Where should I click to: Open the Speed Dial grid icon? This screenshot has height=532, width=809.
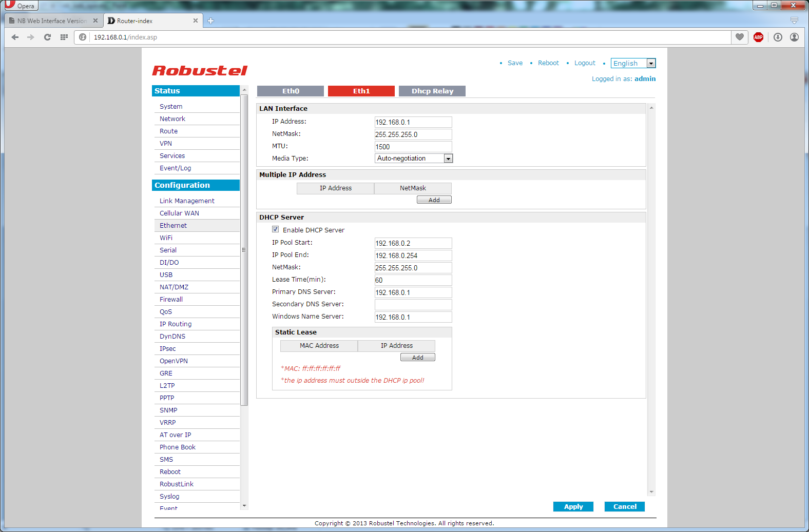point(64,37)
